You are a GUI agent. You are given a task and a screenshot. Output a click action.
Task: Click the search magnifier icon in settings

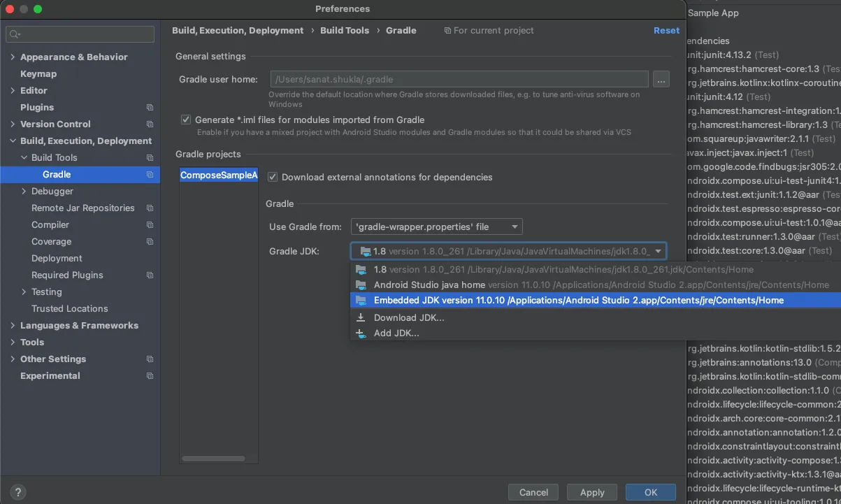[15, 34]
